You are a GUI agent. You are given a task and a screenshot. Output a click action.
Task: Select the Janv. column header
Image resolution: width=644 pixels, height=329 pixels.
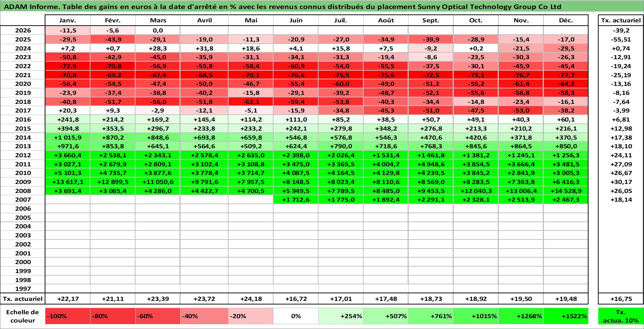pos(68,21)
